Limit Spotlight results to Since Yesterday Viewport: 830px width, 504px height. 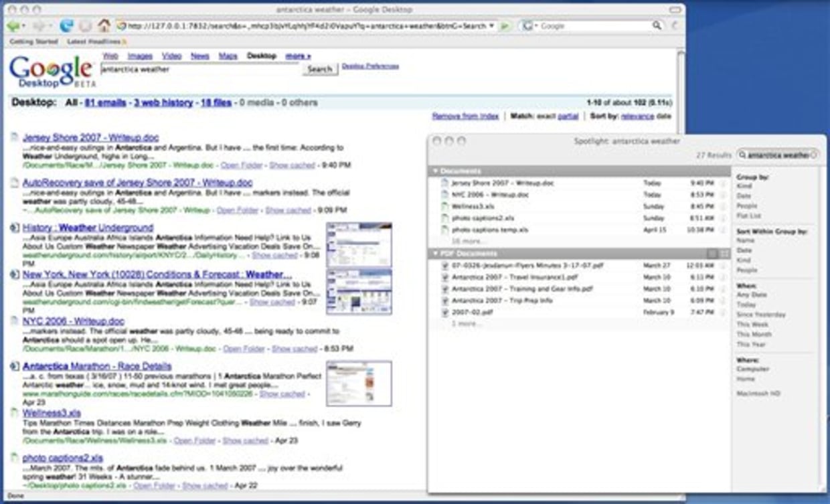761,315
